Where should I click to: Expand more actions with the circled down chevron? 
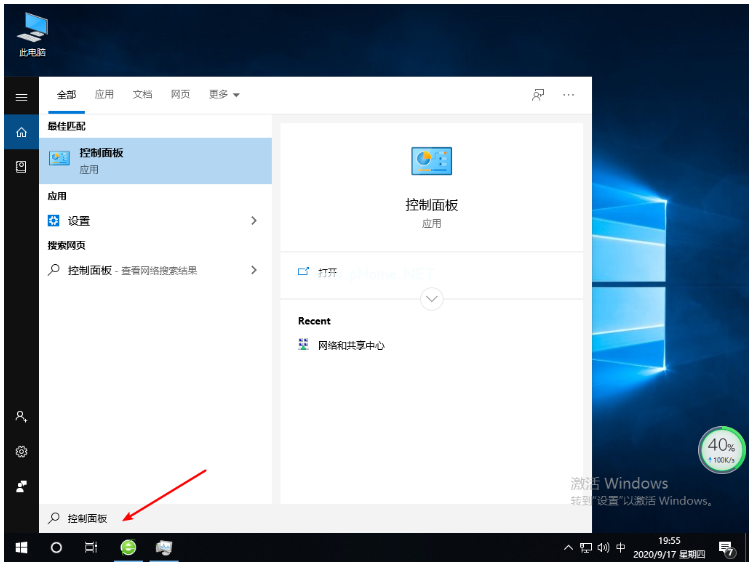coord(431,298)
